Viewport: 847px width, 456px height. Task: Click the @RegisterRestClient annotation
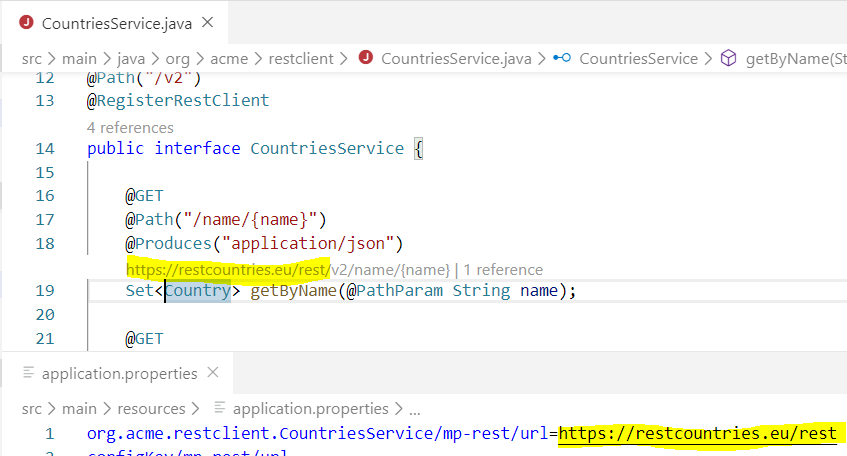[x=178, y=100]
